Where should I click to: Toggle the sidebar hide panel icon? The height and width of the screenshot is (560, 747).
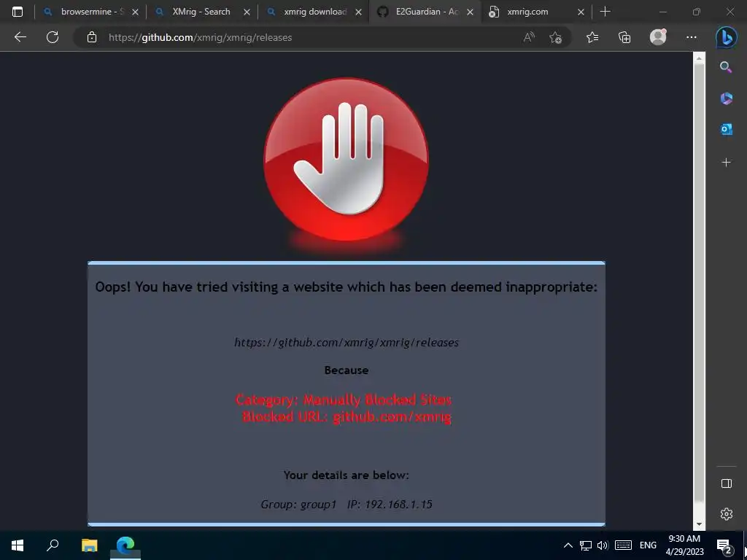coord(726,484)
